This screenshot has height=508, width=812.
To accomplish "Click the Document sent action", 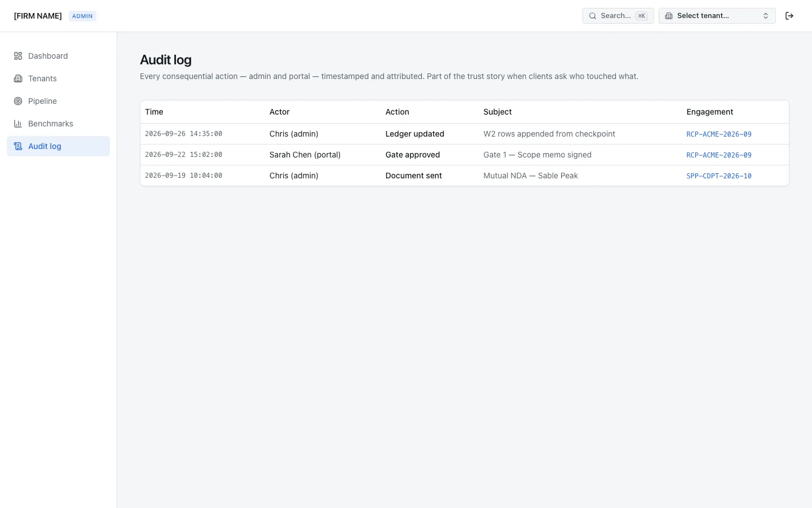I will 414,176.
